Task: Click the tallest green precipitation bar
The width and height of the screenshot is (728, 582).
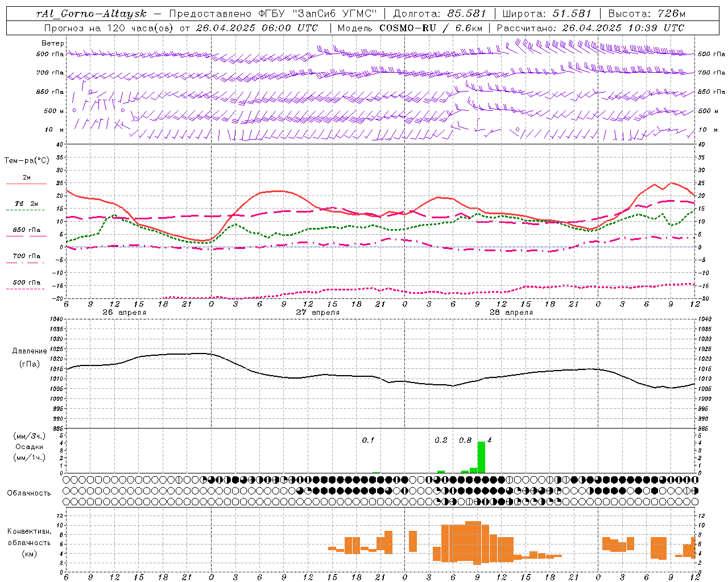Action: (x=481, y=457)
